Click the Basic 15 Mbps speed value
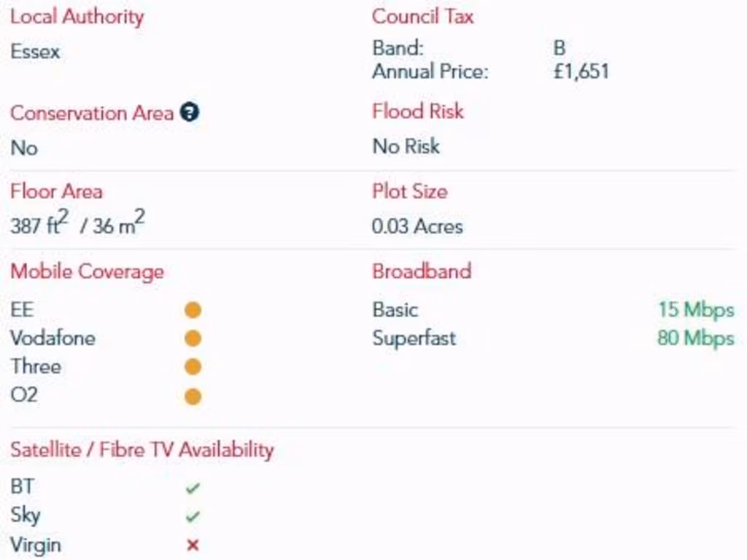This screenshot has width=747, height=560. click(x=696, y=310)
